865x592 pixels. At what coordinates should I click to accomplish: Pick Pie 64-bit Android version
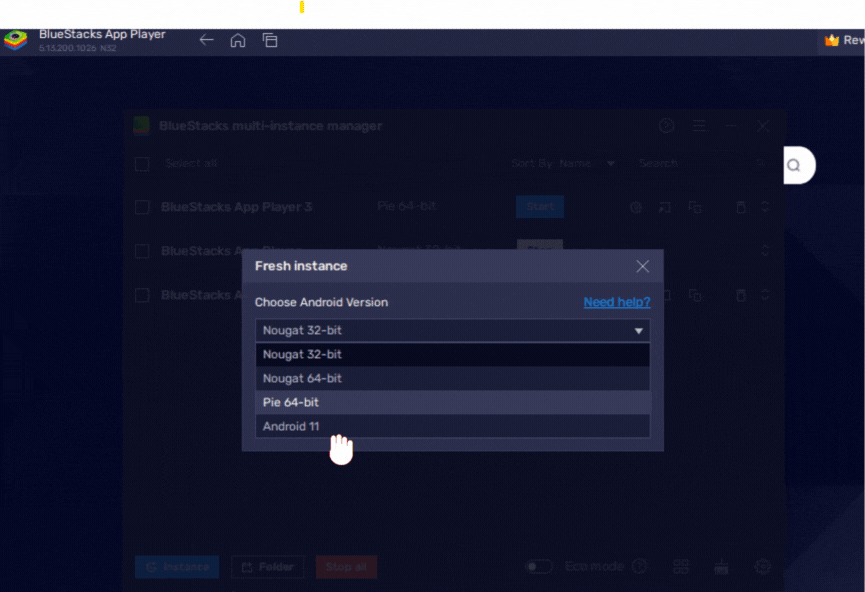[452, 402]
